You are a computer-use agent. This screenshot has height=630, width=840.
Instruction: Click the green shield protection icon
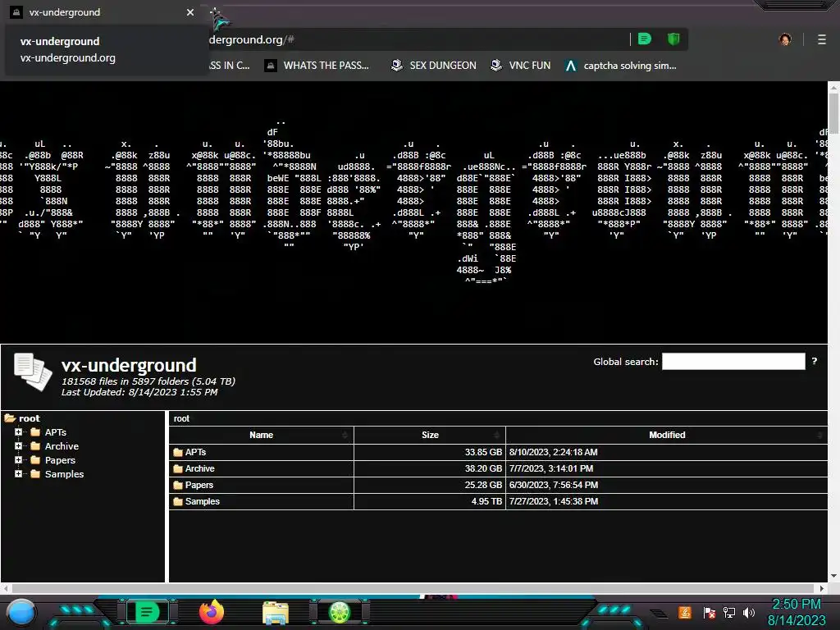(x=673, y=39)
